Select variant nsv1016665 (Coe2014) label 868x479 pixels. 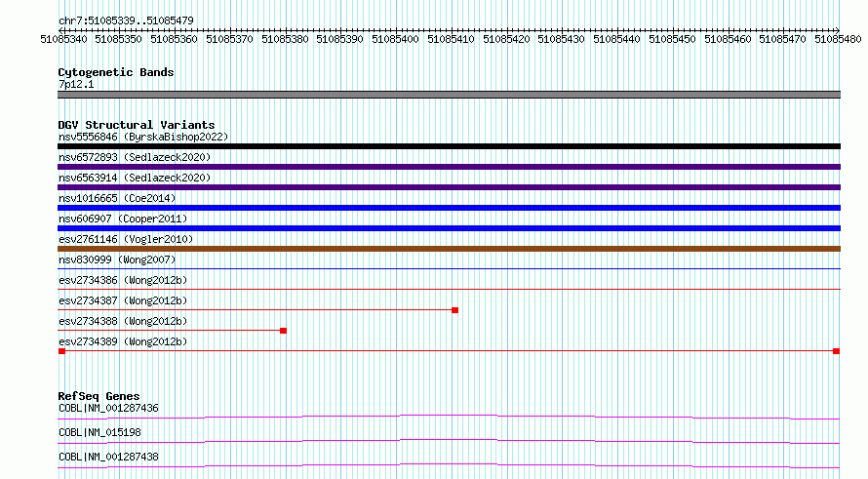pyautogui.click(x=117, y=198)
